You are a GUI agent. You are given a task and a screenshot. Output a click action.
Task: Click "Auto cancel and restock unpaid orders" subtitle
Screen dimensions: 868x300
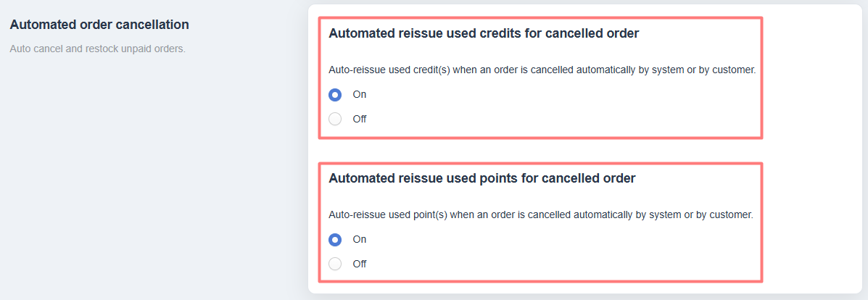point(98,49)
